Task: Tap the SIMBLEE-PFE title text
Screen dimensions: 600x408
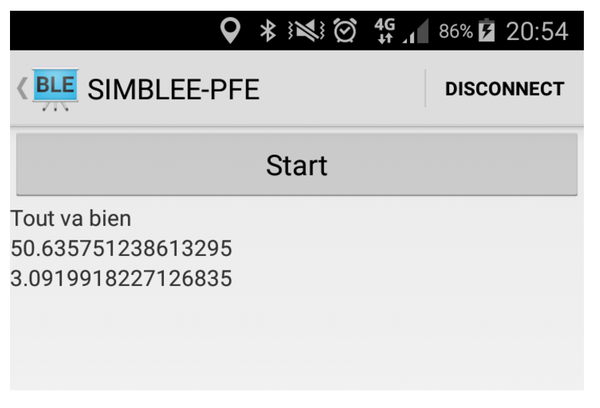Action: (x=173, y=89)
